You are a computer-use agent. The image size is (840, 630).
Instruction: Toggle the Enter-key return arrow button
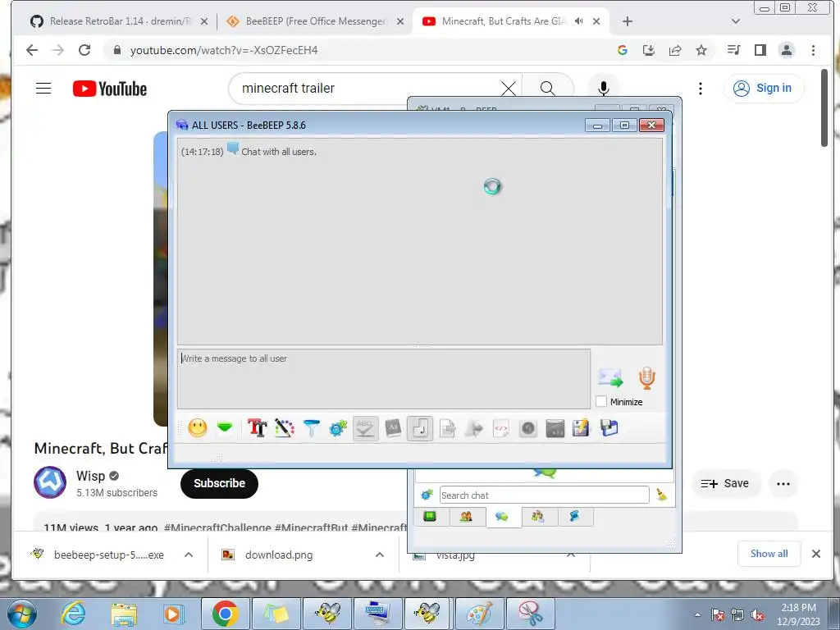tap(420, 428)
